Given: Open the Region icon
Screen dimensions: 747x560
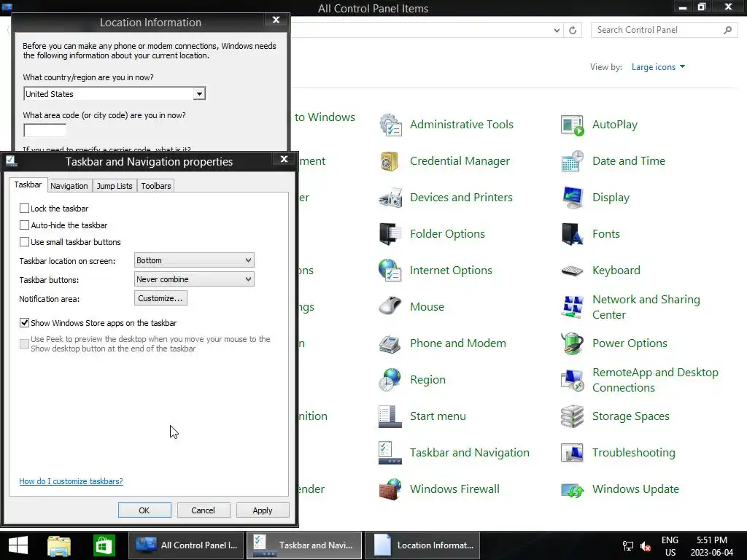Looking at the screenshot, I should tap(391, 380).
